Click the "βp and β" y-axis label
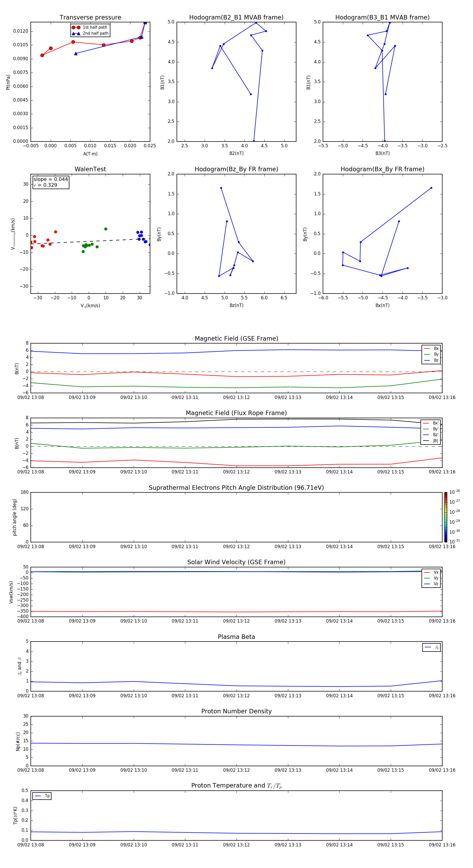This screenshot has width=473, height=868. pyautogui.click(x=19, y=667)
